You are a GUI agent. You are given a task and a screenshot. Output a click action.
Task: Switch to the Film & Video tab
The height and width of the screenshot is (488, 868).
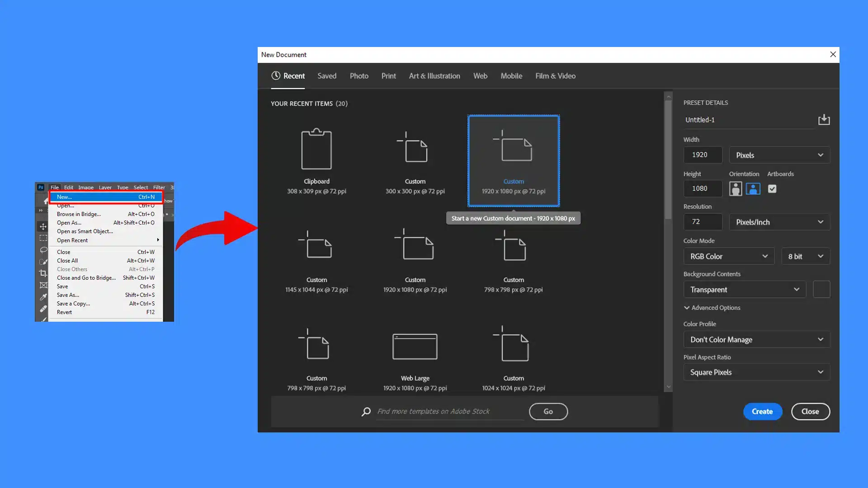click(555, 76)
